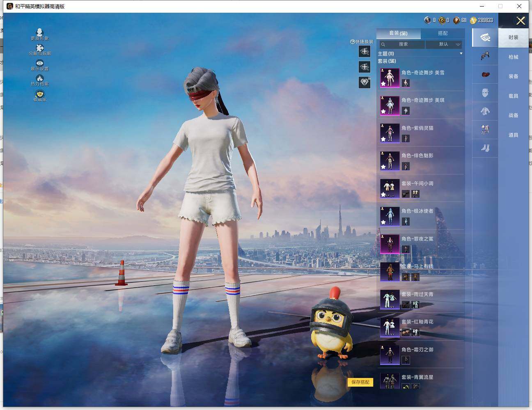Open the 收藏家 collector badge icon
The image size is (532, 410).
(39, 94)
